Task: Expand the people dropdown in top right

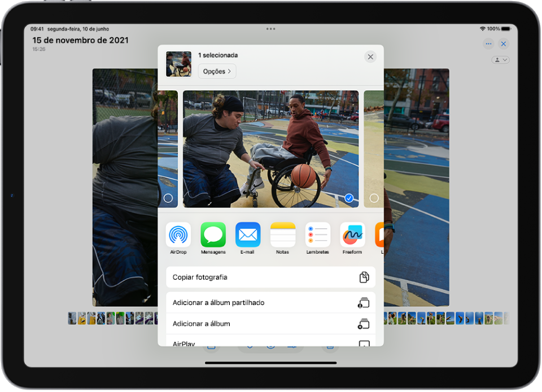Action: pos(500,60)
